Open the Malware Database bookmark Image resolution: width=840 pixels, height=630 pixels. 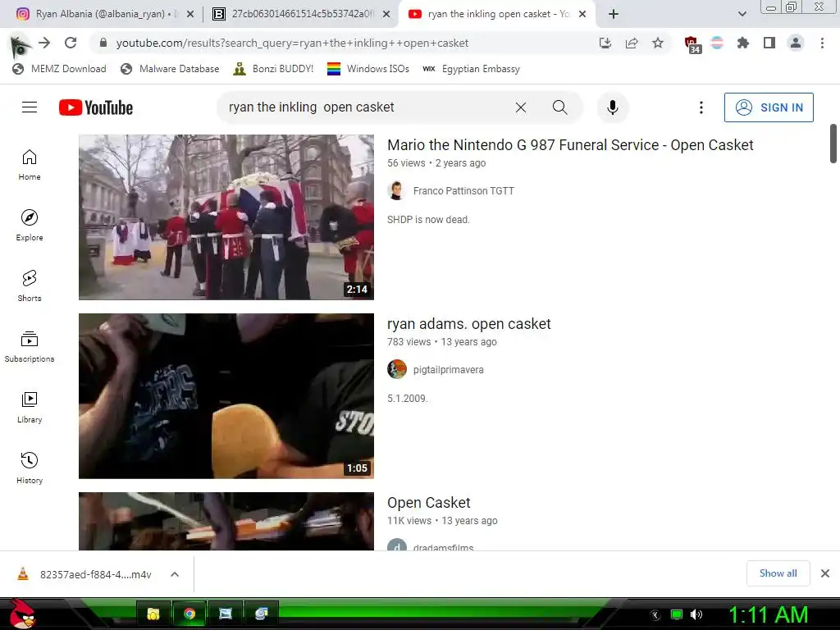[x=171, y=69]
